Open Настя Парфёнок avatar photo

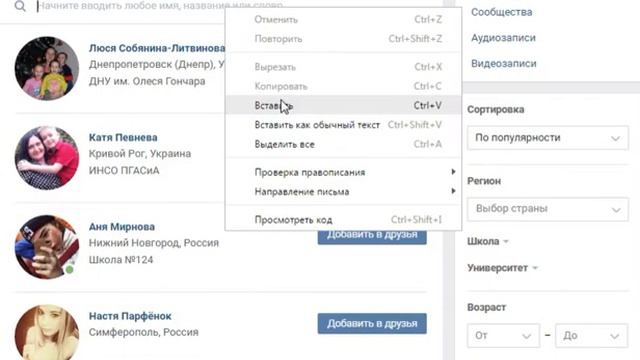point(47,332)
